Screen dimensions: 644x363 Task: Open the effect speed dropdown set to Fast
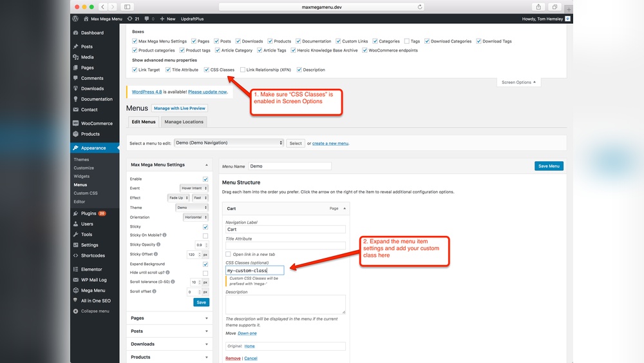tap(200, 198)
